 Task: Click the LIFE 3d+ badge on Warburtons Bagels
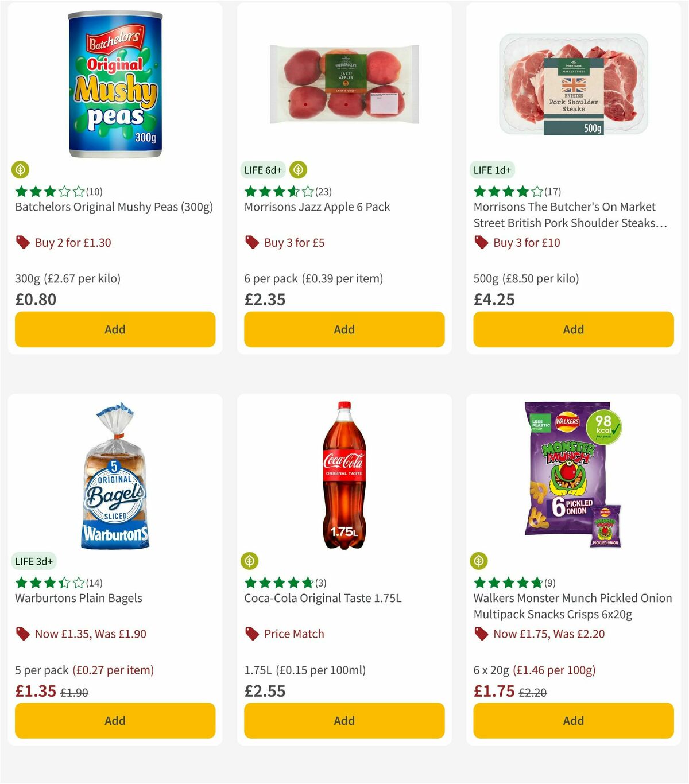pos(34,561)
